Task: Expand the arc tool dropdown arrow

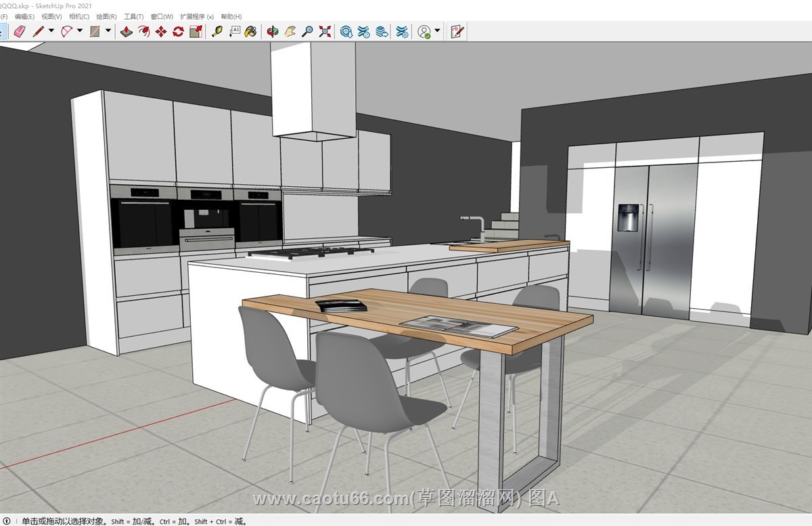Action: click(x=80, y=31)
